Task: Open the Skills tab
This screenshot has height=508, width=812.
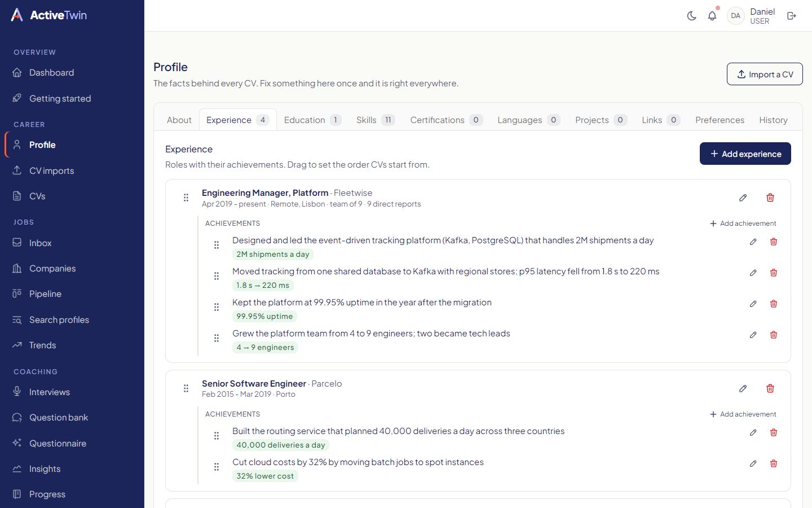Action: (375, 120)
